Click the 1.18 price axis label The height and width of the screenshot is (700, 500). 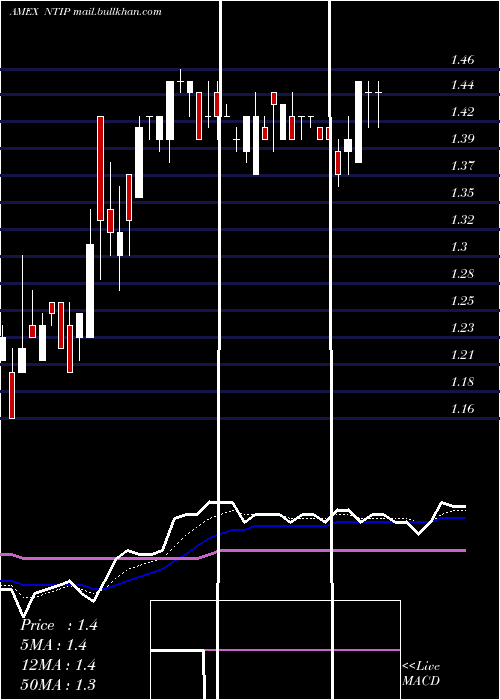[x=462, y=382]
